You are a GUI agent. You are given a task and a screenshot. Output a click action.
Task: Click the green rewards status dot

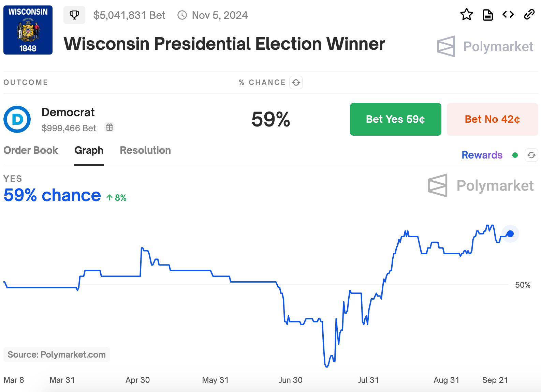[515, 155]
